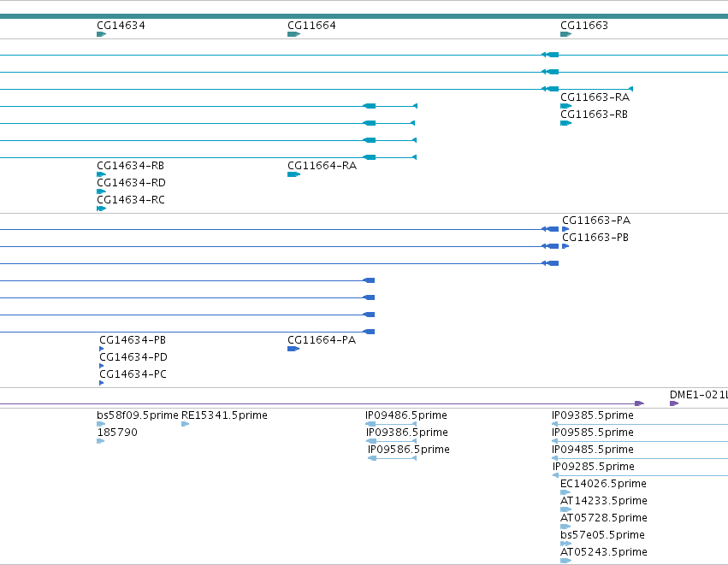This screenshot has width=728, height=565.
Task: Select the AT05728.5prime EST glyph
Action: [x=565, y=527]
